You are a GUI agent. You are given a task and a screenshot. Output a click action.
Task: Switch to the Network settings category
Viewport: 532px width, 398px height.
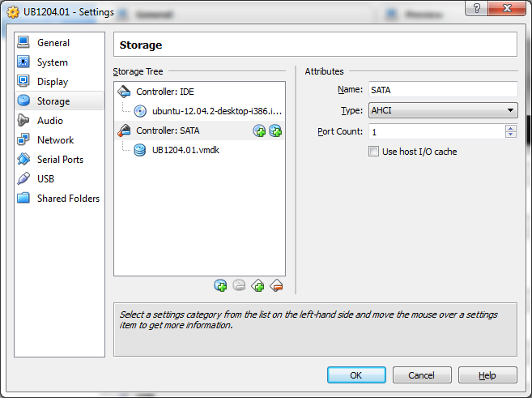(55, 140)
